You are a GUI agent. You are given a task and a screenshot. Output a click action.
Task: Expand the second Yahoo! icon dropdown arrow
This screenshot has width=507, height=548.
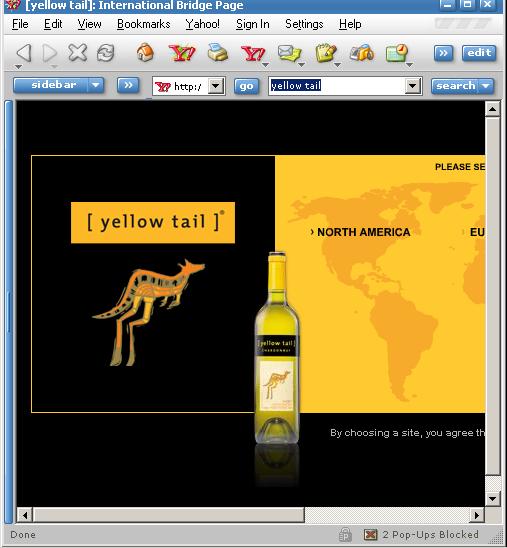click(x=265, y=65)
